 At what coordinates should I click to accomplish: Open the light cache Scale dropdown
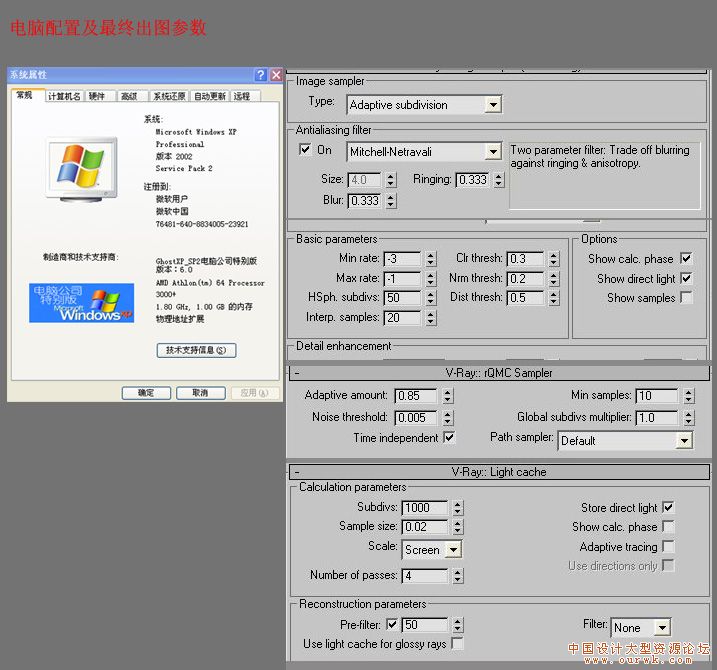click(453, 549)
